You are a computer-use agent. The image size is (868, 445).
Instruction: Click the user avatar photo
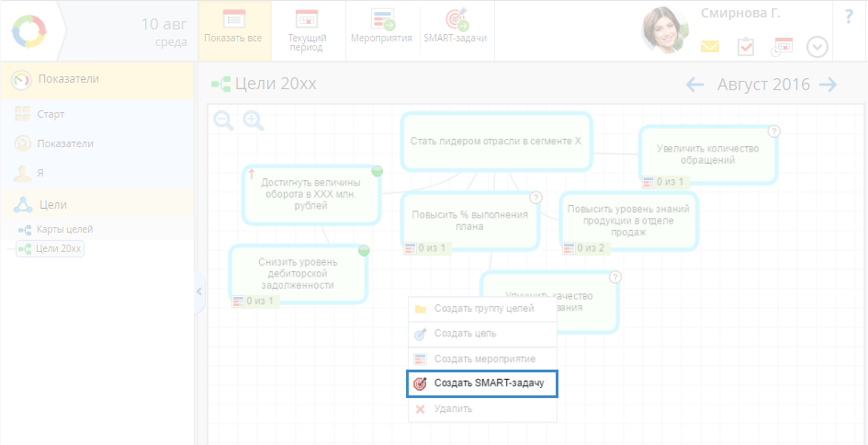point(665,30)
